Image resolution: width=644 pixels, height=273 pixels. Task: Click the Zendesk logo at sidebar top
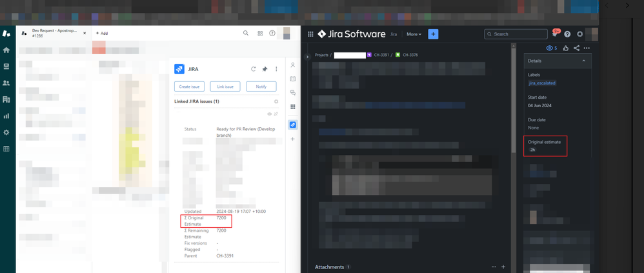tap(6, 34)
